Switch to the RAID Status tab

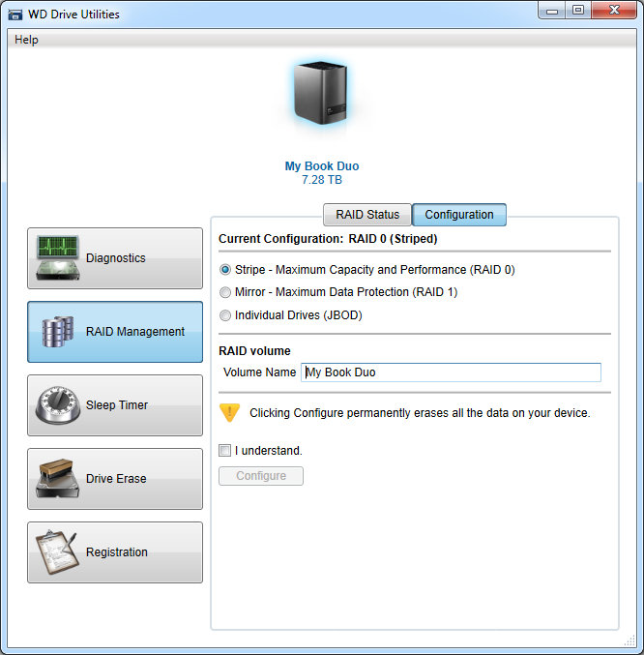[x=367, y=215]
